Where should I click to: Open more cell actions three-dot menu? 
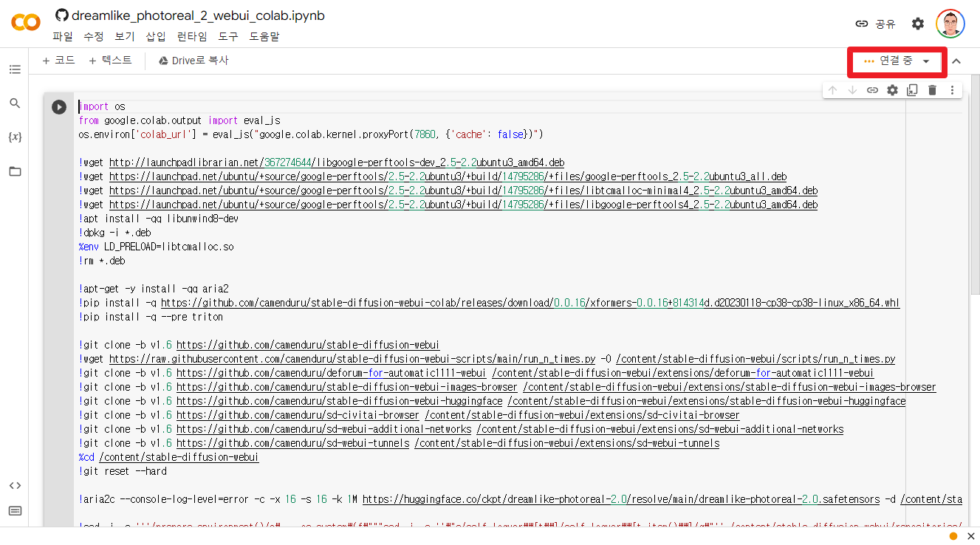[952, 90]
